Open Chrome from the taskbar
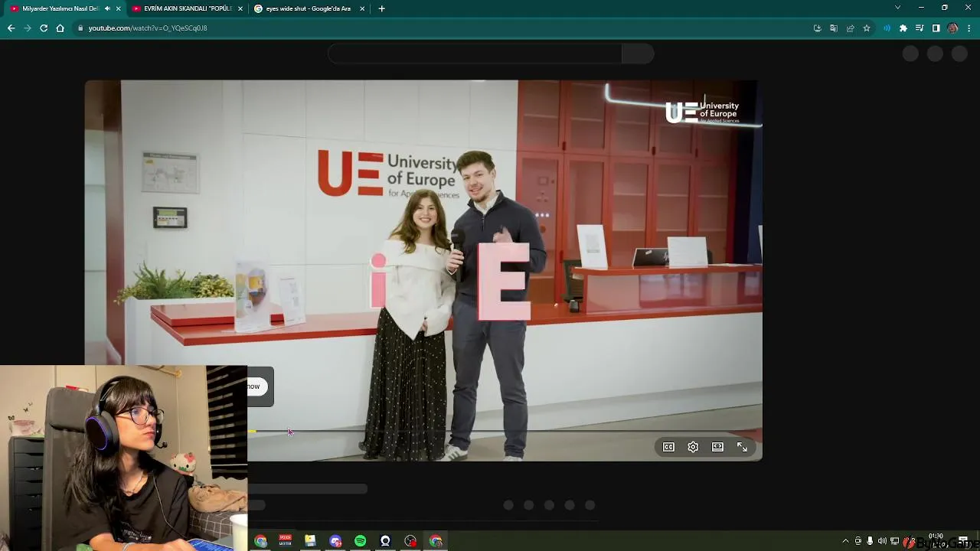 [x=261, y=541]
